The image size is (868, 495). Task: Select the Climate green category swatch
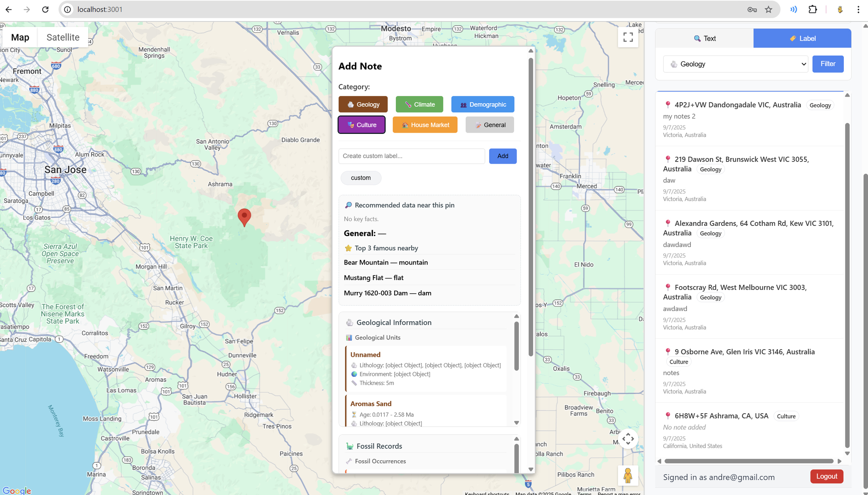[419, 104]
